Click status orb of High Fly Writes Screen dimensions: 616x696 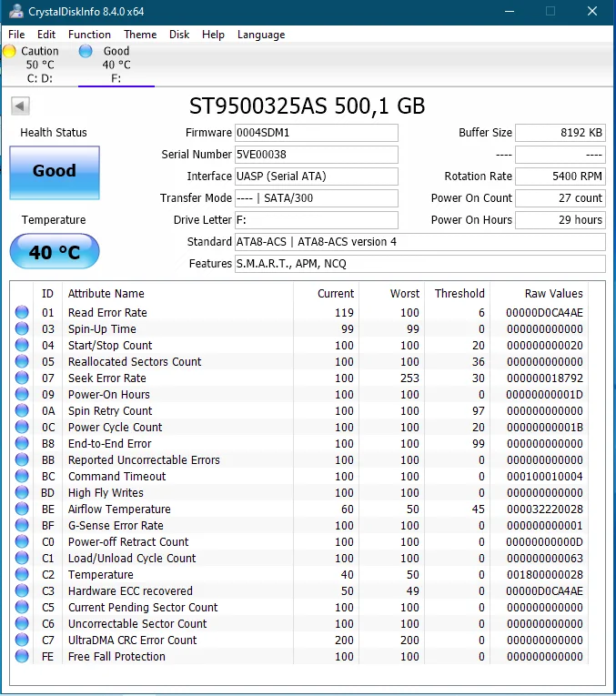pos(22,493)
